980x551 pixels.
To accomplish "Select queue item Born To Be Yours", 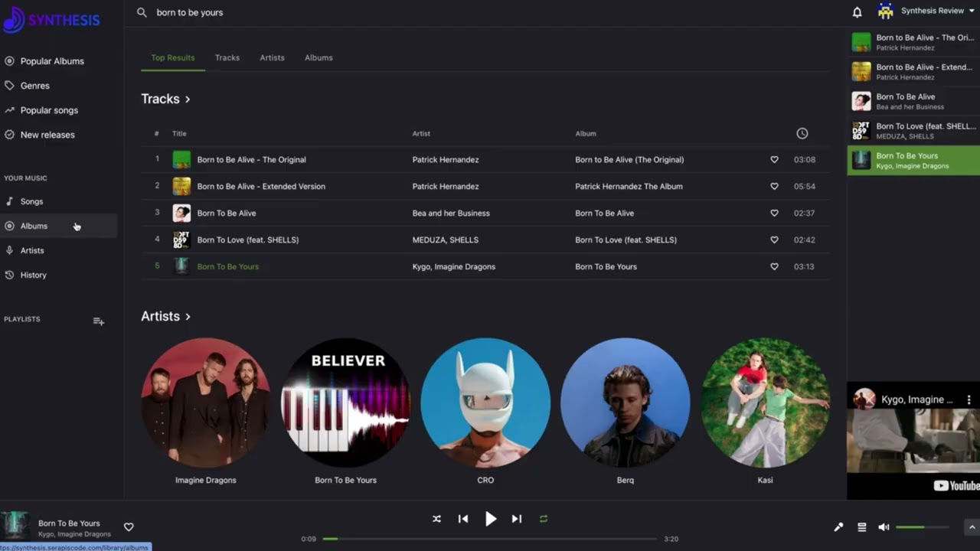I will 913,161.
